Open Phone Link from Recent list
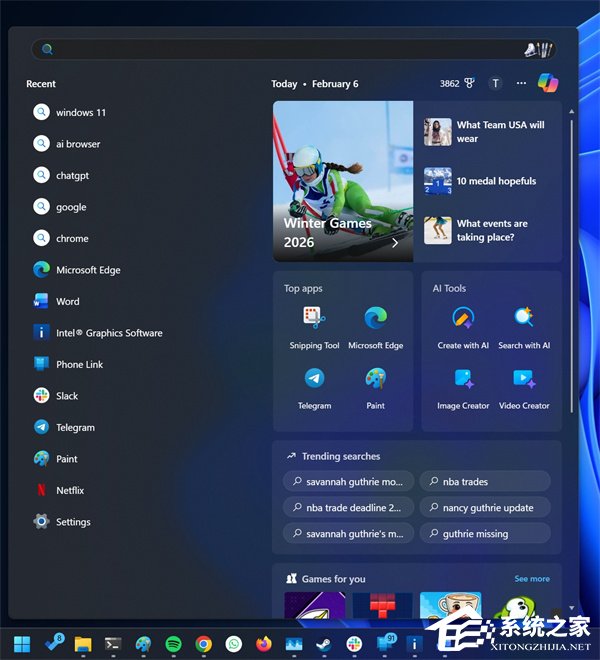600x660 pixels. (x=68, y=365)
